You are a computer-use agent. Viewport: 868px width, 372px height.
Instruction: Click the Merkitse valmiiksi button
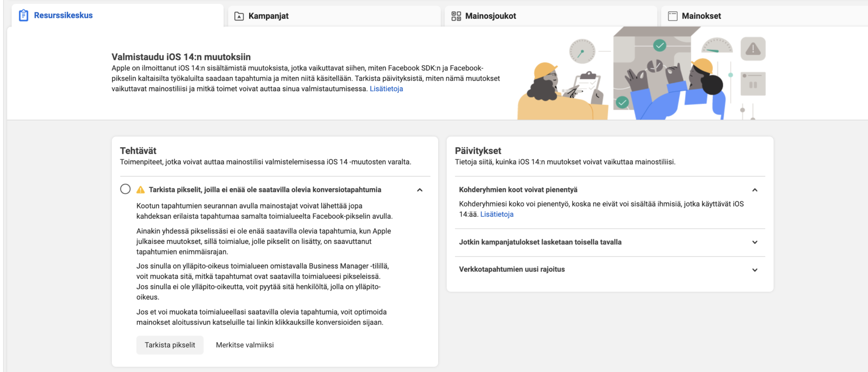click(245, 345)
